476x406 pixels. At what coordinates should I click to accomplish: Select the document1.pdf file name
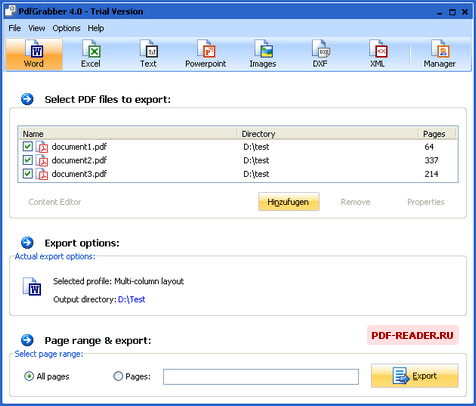pyautogui.click(x=79, y=147)
